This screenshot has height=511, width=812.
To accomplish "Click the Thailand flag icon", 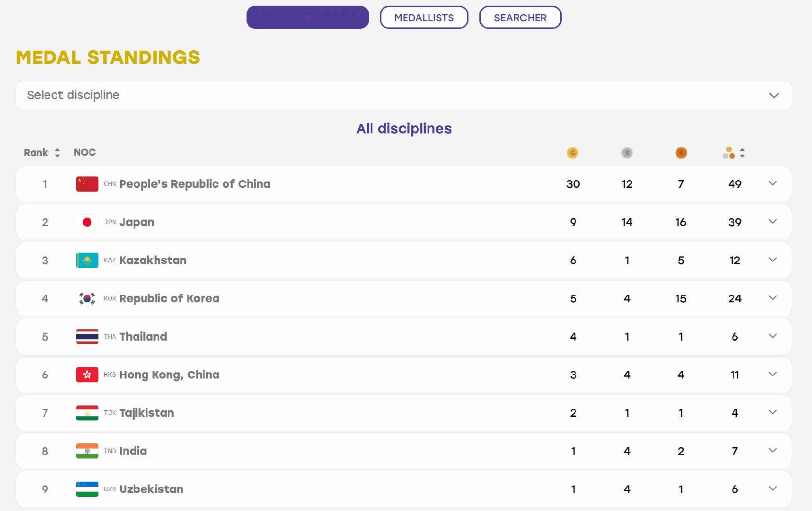I will [87, 336].
